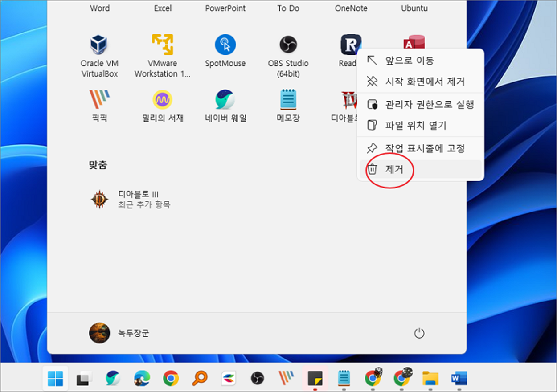This screenshot has width=557, height=392.
Task: Select 파일 위치 열기 in context menu
Action: (421, 126)
